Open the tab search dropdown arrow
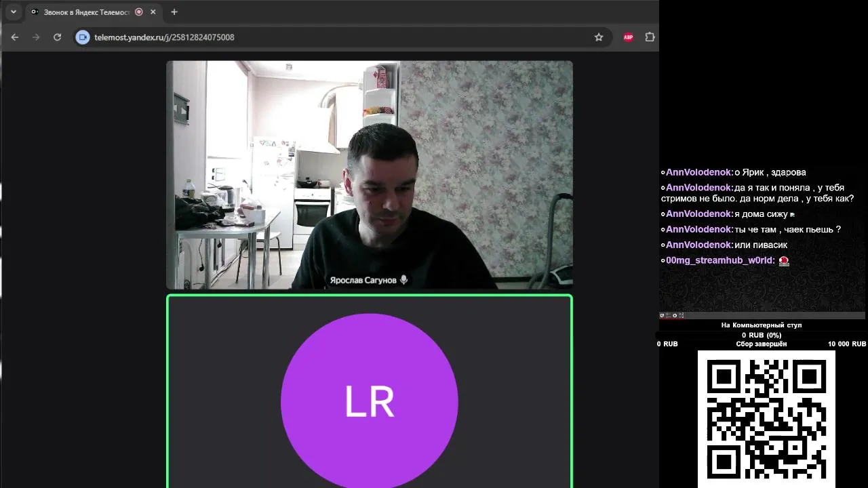Image resolution: width=868 pixels, height=488 pixels. pos(13,12)
